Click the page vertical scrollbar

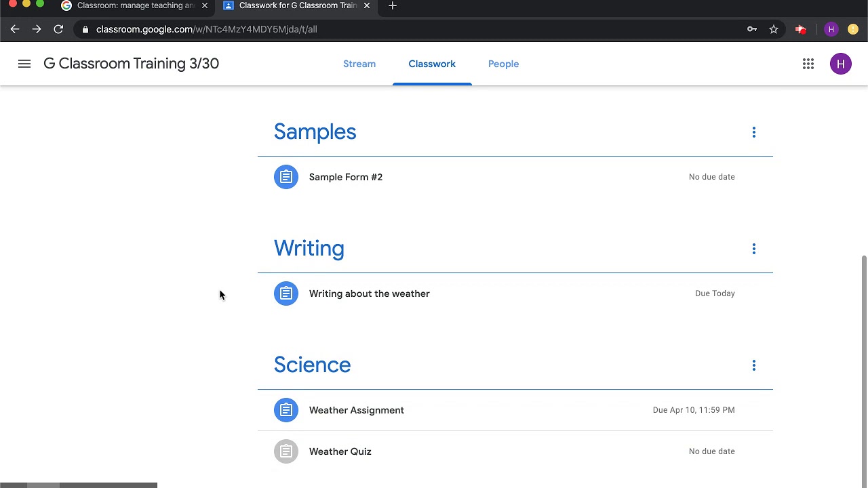[x=864, y=371]
